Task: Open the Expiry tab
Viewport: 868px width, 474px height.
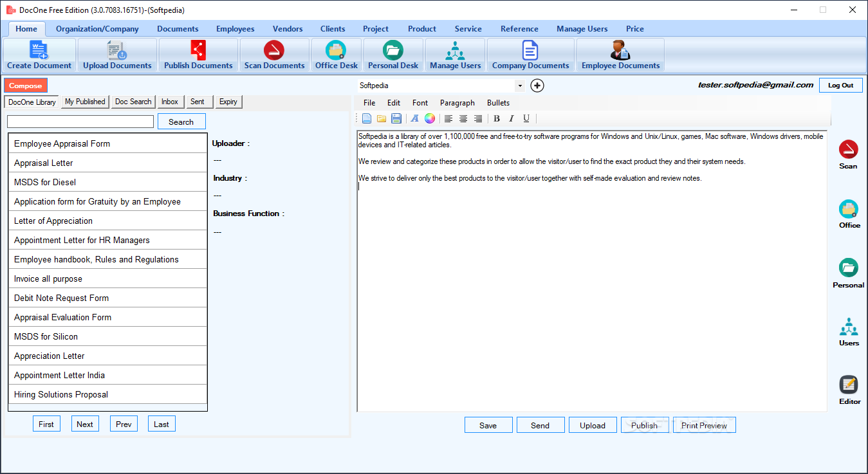Action: pos(228,102)
